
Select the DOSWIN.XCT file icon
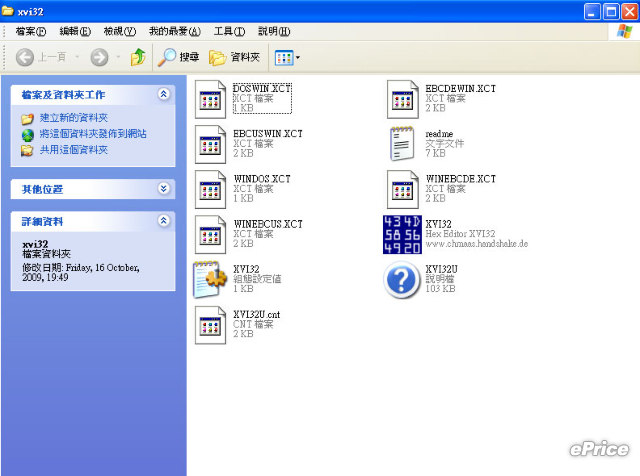[210, 99]
